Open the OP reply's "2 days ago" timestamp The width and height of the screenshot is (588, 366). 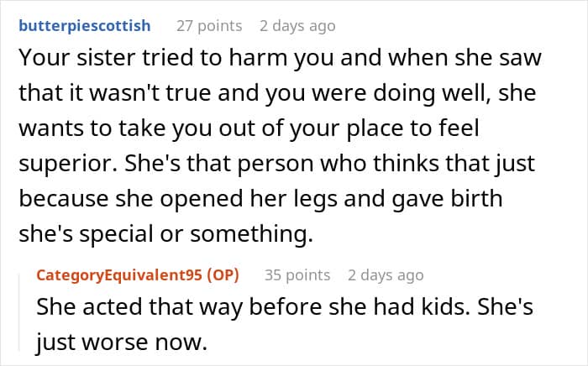[386, 274]
